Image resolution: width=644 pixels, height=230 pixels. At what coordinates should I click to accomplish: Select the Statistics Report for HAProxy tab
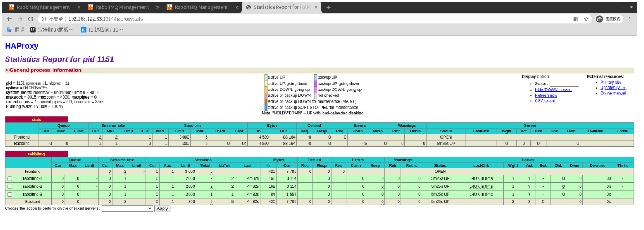point(281,7)
